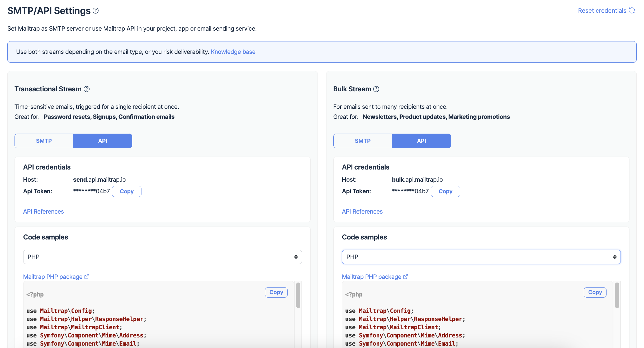This screenshot has width=644, height=348.
Task: Open the Knowledge base link
Action: (233, 52)
